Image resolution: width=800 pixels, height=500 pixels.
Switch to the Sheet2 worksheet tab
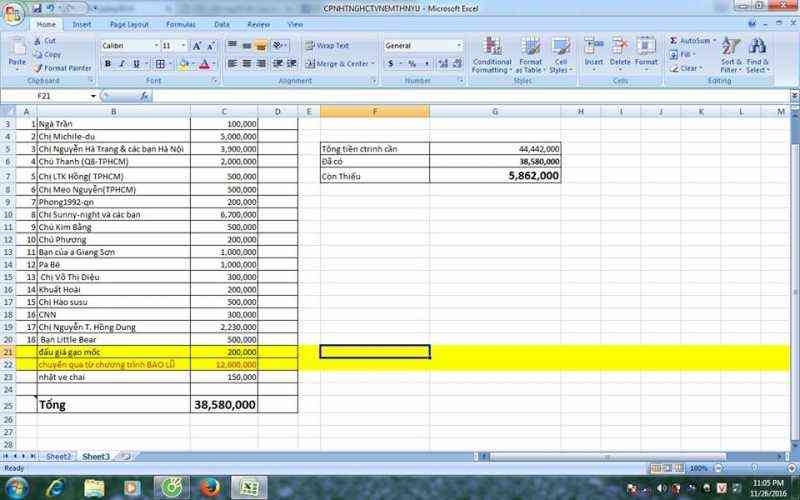(x=59, y=456)
